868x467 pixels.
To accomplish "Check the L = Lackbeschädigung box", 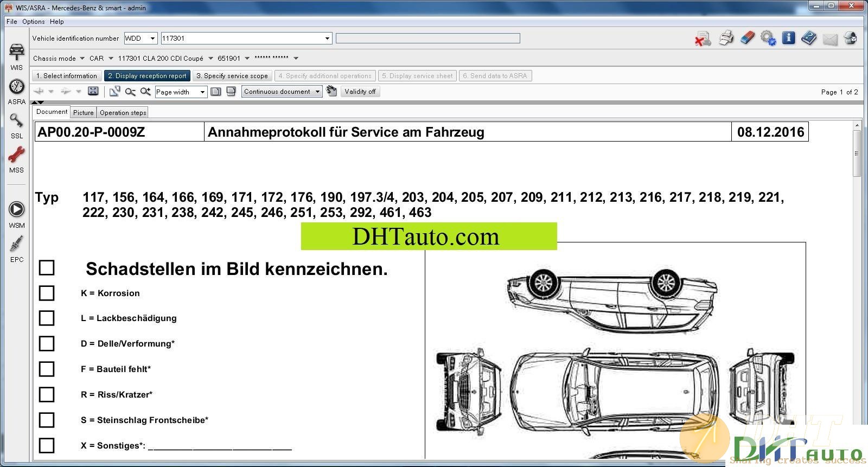I will pyautogui.click(x=47, y=318).
